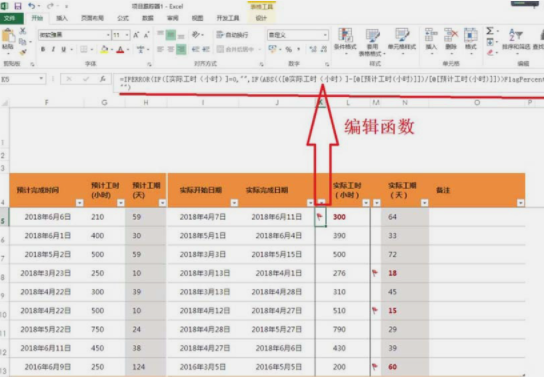Screen dimensions: 544x377
Task: Click the Sort and Filter icon
Action: 516,35
